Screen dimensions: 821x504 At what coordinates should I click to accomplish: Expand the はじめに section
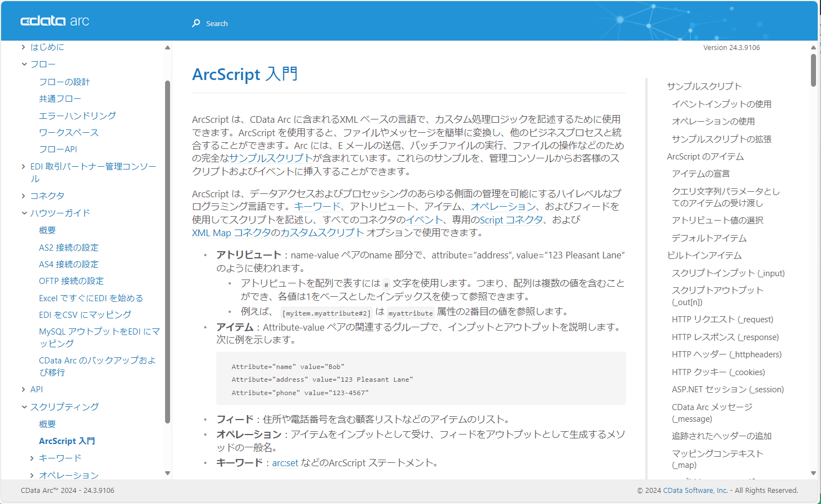coord(23,47)
